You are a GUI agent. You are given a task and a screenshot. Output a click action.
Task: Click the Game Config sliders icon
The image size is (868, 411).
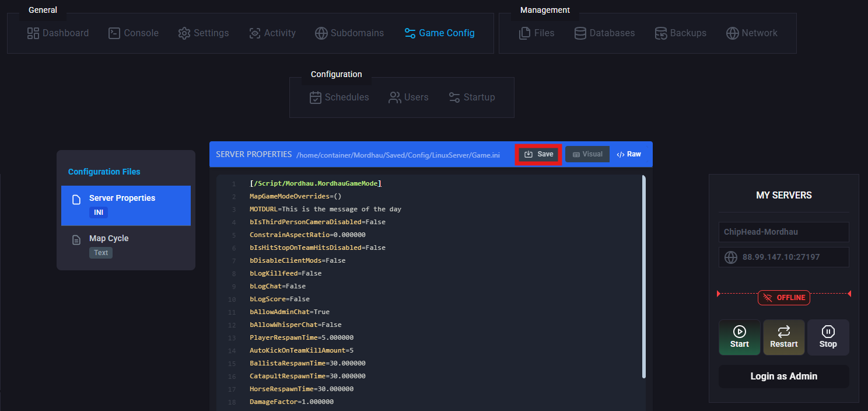[410, 33]
